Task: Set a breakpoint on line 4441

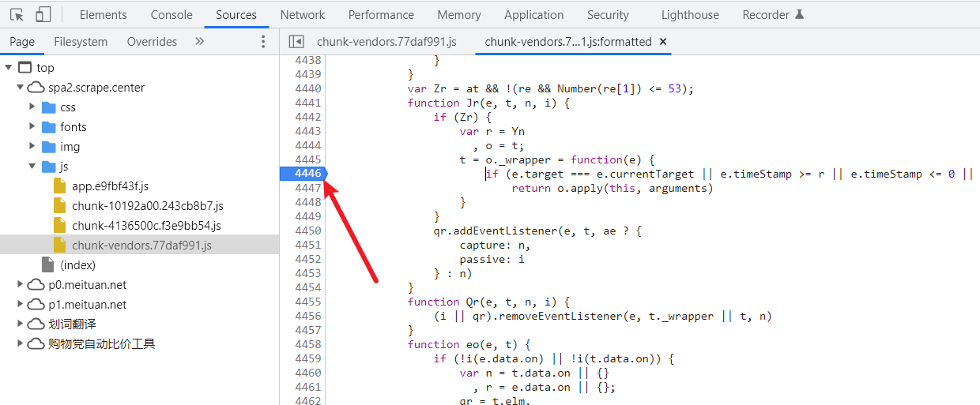Action: (307, 103)
